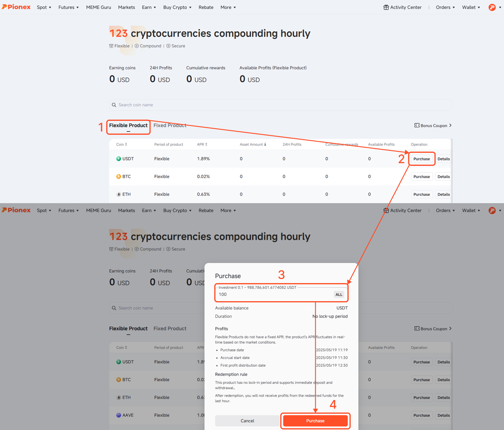Click the dimmed page's ETH coin icon
The width and height of the screenshot is (504, 430).
pos(119,397)
